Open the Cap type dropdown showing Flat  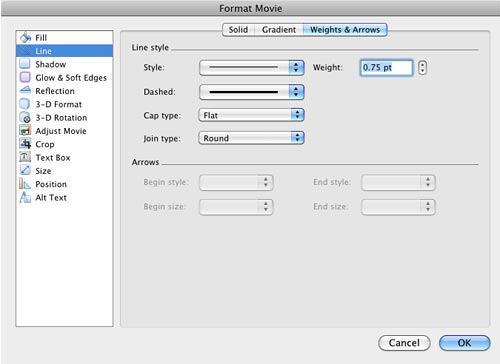coord(251,115)
